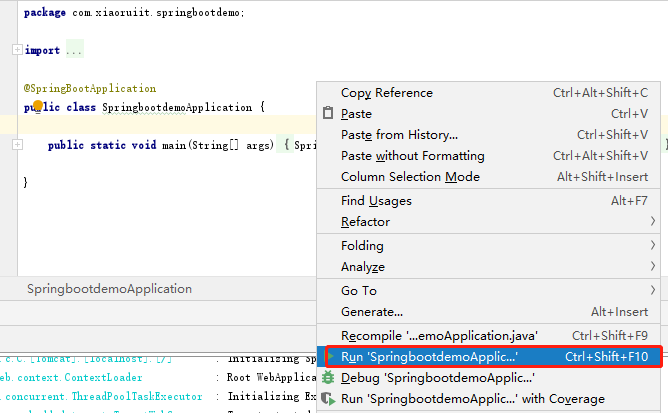Select Paste without Formatting
This screenshot has height=413, width=668.
pos(489,156)
